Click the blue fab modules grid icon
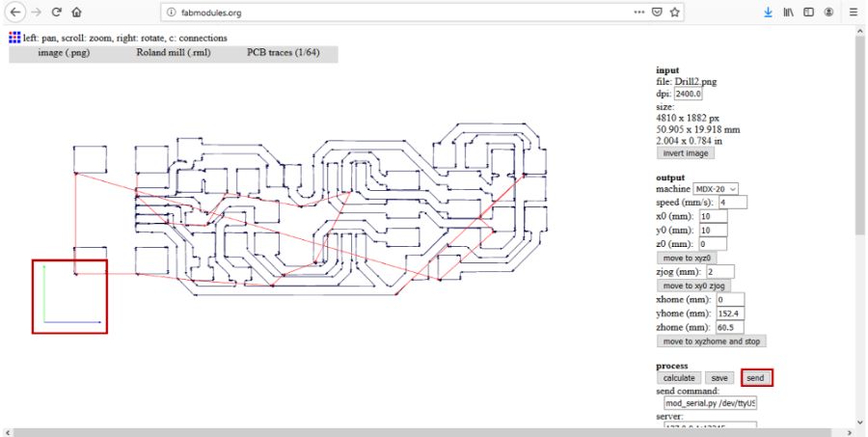The height and width of the screenshot is (437, 868). pos(14,38)
